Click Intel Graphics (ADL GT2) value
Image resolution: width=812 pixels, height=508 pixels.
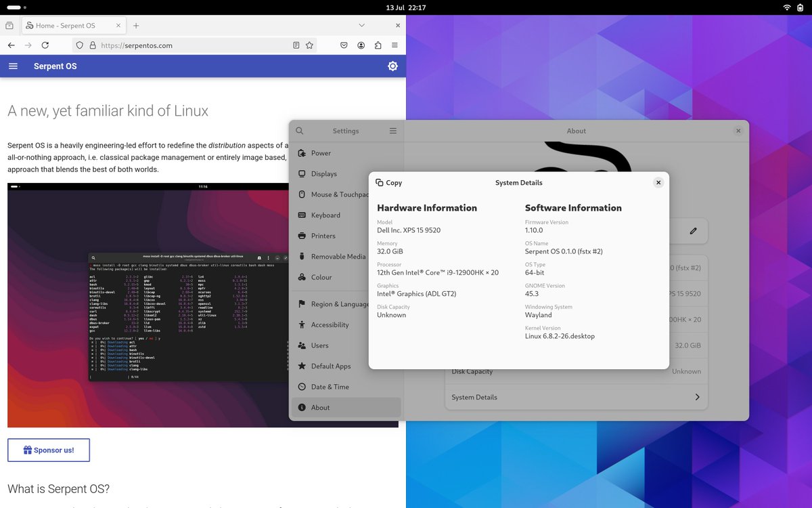point(417,293)
